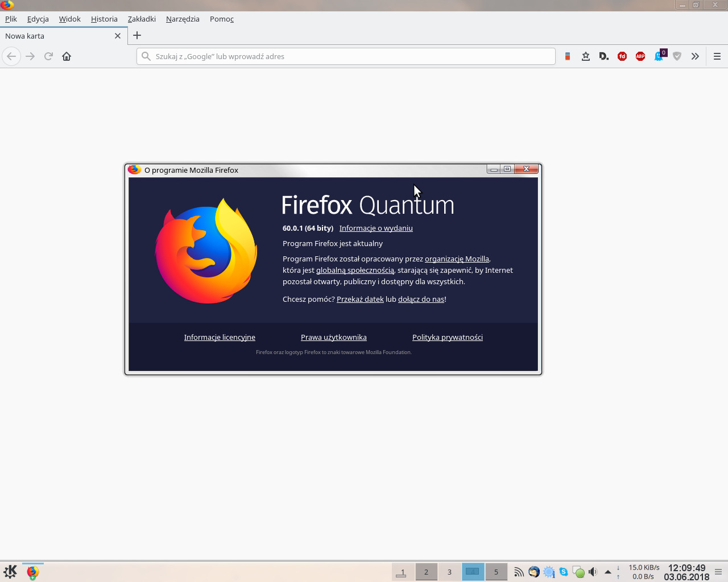Image resolution: width=728 pixels, height=582 pixels.
Task: Expand the toolbar overflow chevron
Action: tap(695, 56)
